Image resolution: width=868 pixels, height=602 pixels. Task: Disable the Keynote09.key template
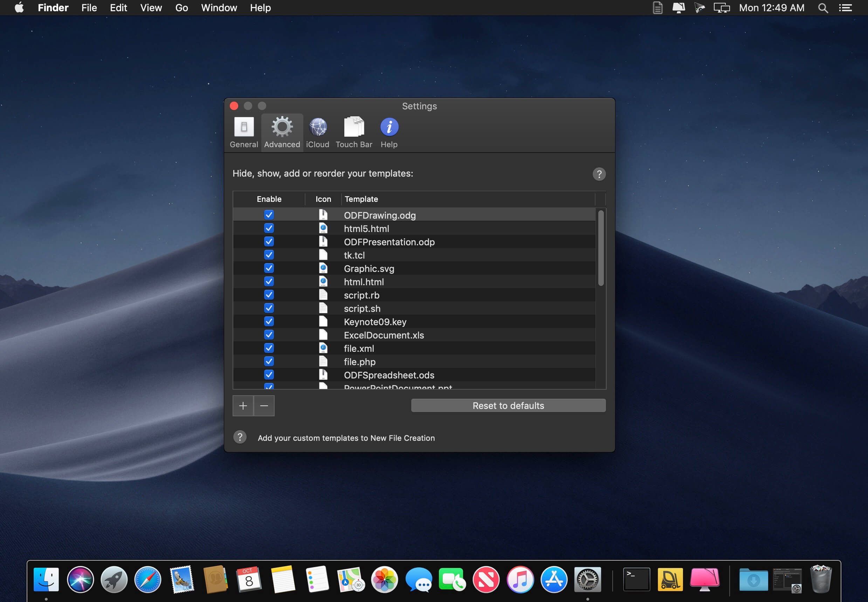point(269,321)
